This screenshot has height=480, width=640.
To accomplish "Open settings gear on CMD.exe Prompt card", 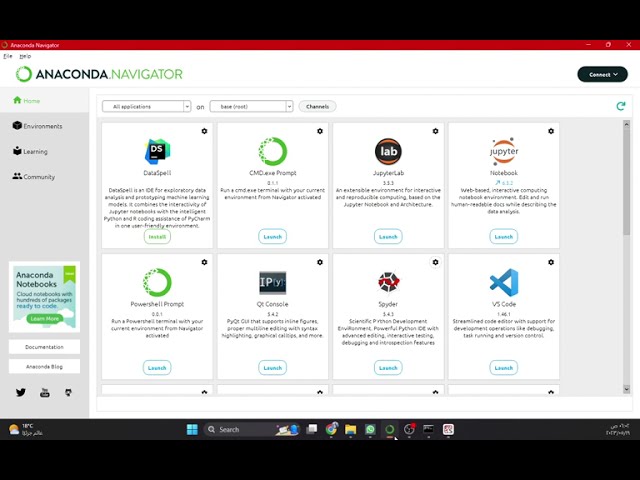I will click(320, 131).
